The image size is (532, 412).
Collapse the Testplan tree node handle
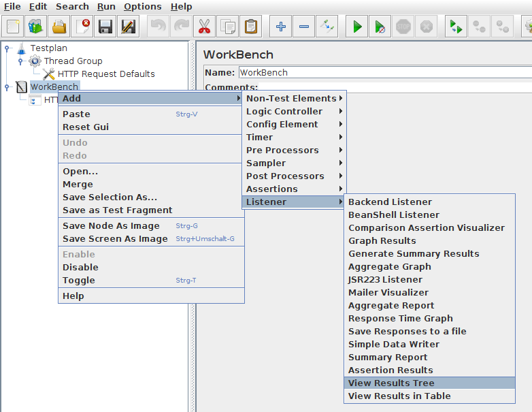pos(7,48)
